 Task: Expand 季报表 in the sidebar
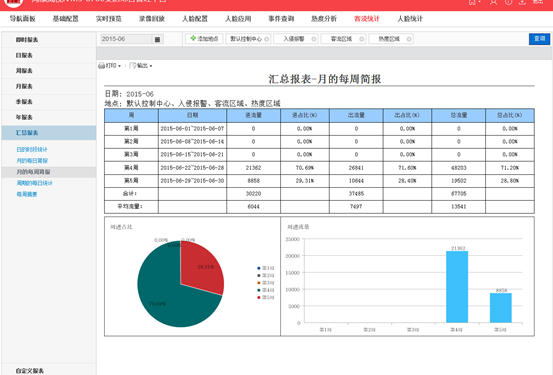[49, 102]
